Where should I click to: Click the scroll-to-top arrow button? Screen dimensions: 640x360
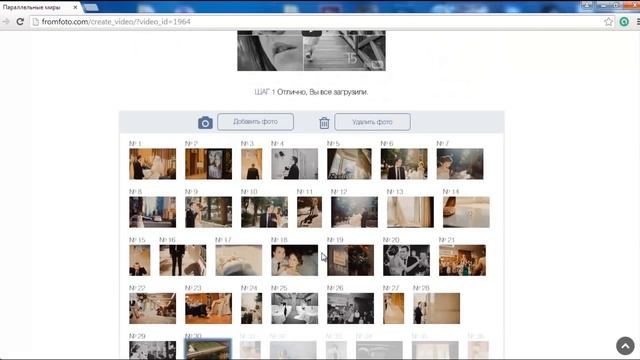(625, 346)
